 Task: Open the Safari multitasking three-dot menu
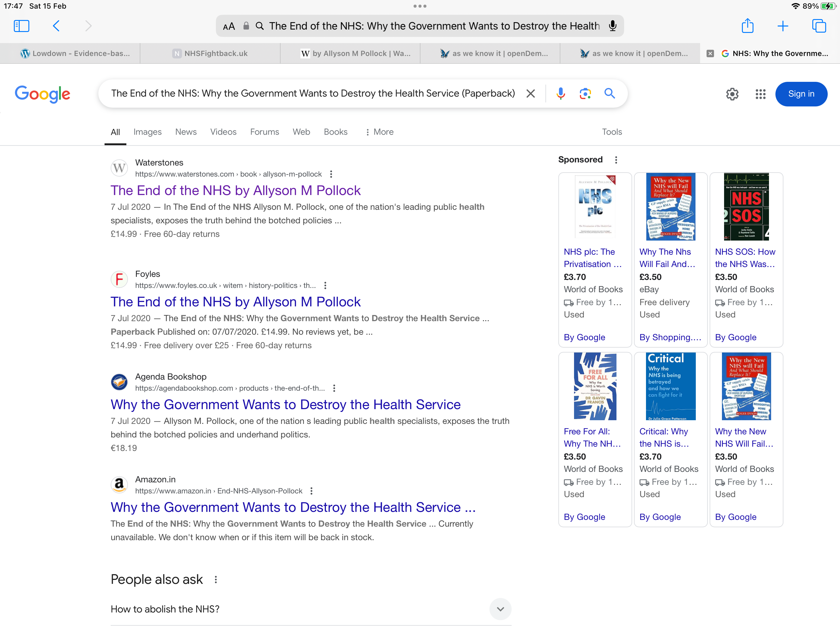tap(420, 6)
